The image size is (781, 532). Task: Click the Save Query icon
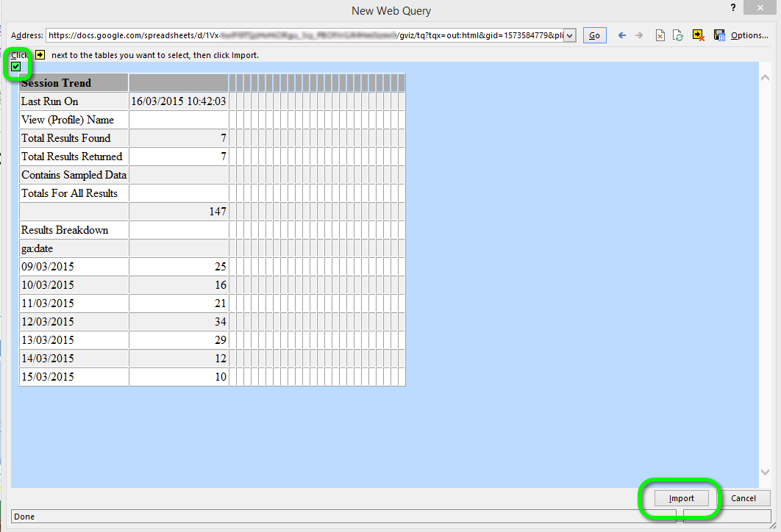click(718, 35)
